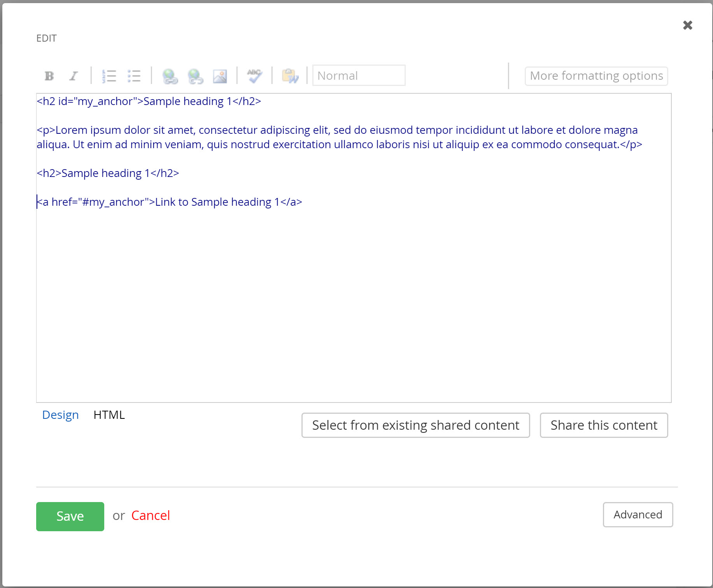Click More formatting options button
The height and width of the screenshot is (588, 713).
[596, 76]
